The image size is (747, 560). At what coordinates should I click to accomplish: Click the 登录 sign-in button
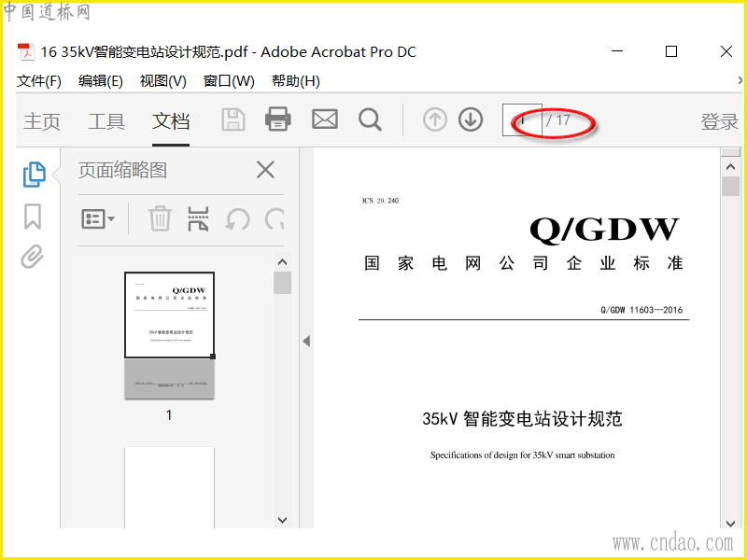[x=719, y=121]
